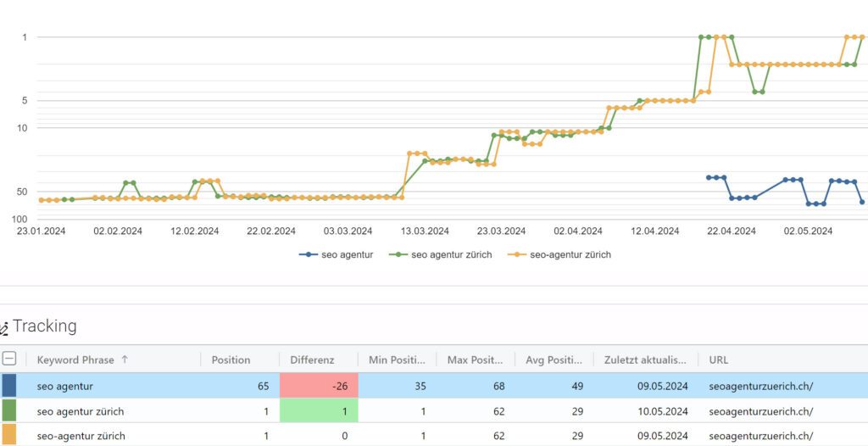Click green legend marker for seo agentur zürich

point(398,254)
